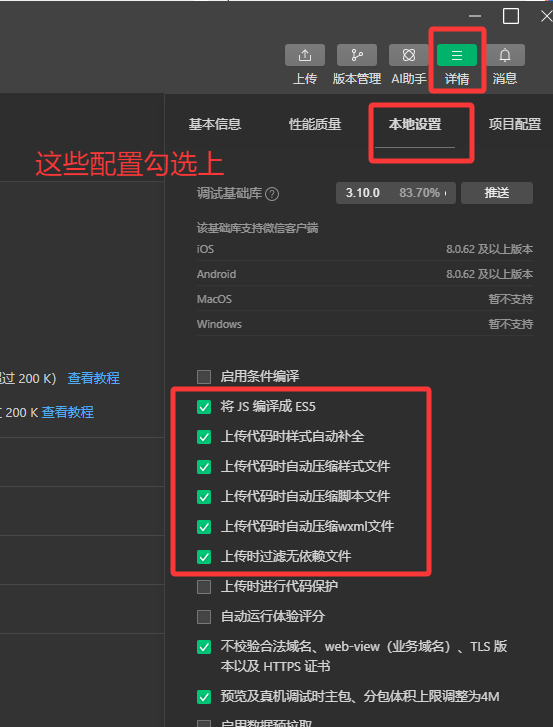Click the 推送 button
The width and height of the screenshot is (553, 727).
497,193
